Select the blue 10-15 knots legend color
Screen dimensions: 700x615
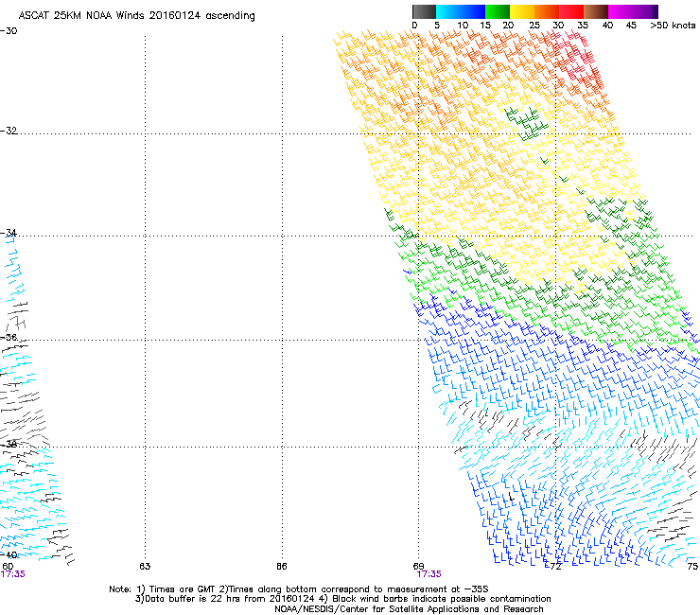(x=473, y=11)
